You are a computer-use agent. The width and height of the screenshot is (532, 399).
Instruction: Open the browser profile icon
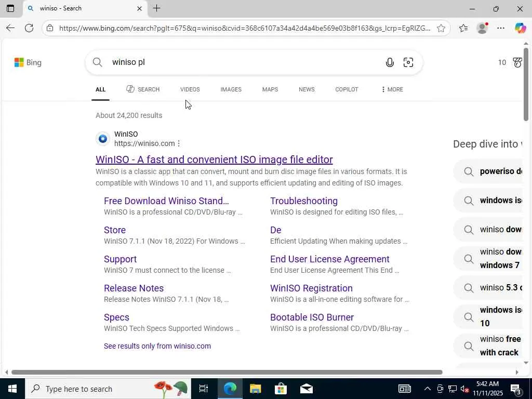pyautogui.click(x=482, y=28)
